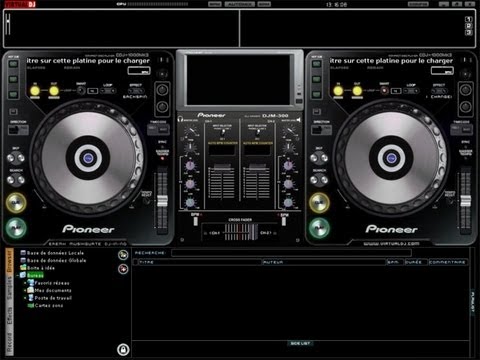Click left deck skip forward button
The width and height of the screenshot is (480, 360).
[21, 158]
